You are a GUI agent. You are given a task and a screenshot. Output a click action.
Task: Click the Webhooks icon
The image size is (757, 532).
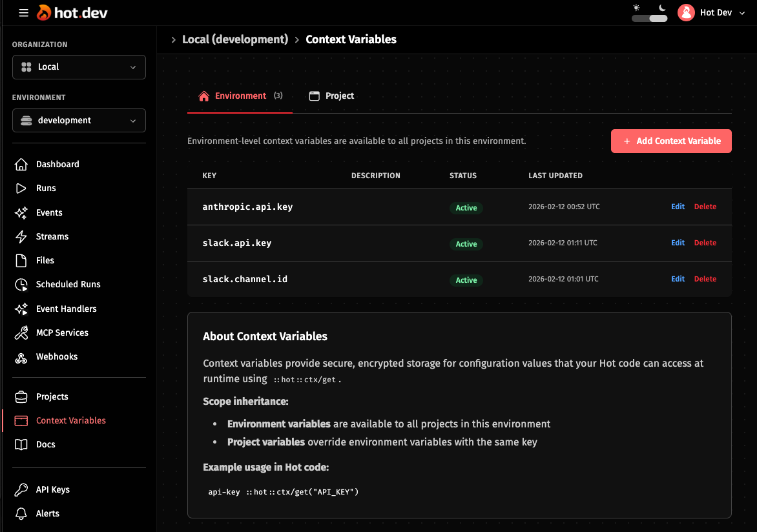[20, 356]
